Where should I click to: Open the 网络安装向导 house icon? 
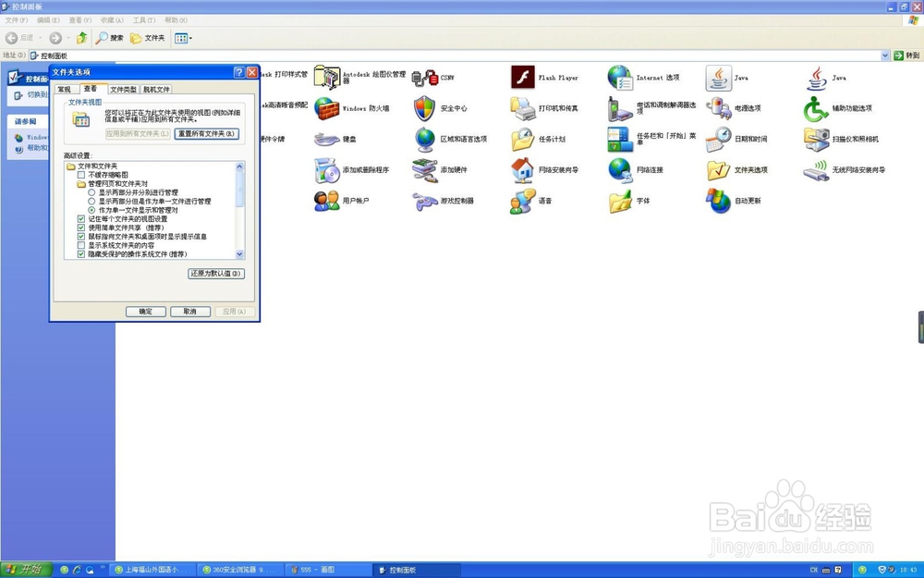pyautogui.click(x=523, y=170)
